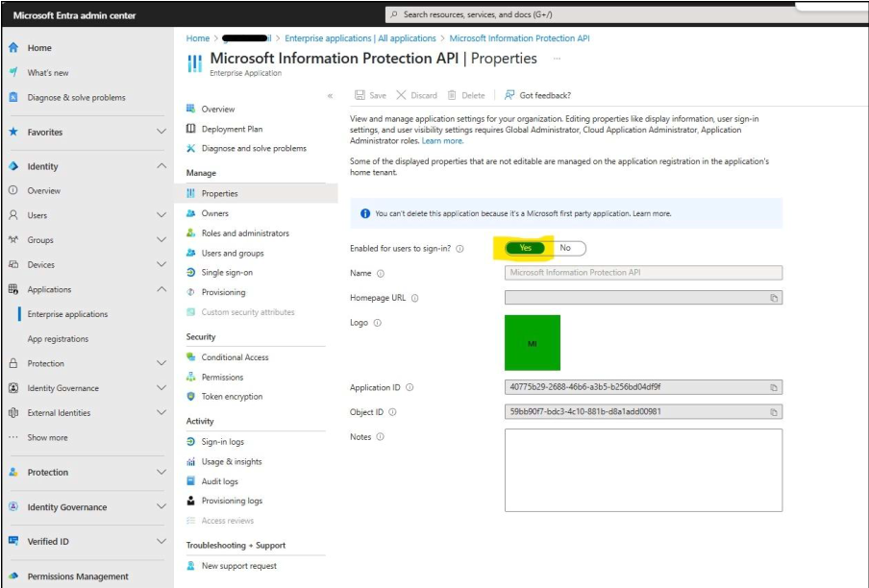Viewport: 869px width, 588px height.
Task: Select App registrations in sidebar
Action: 58,339
